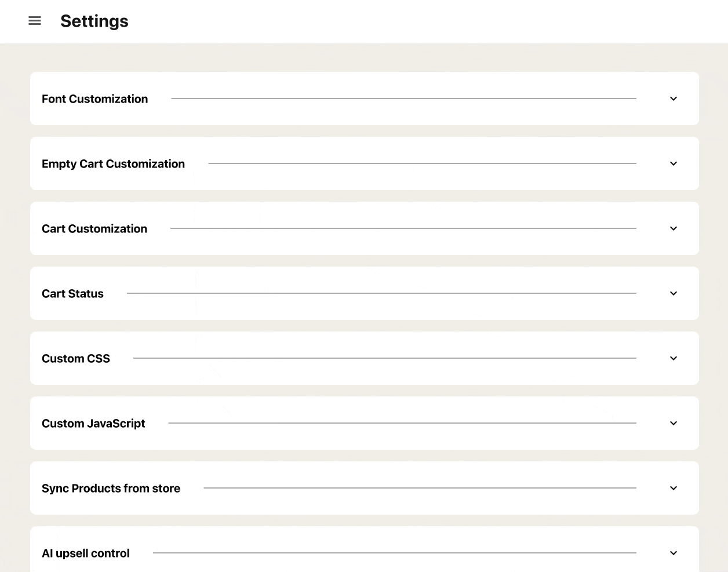This screenshot has width=728, height=572.
Task: Click the Cart Status chevron arrow
Action: tap(674, 293)
